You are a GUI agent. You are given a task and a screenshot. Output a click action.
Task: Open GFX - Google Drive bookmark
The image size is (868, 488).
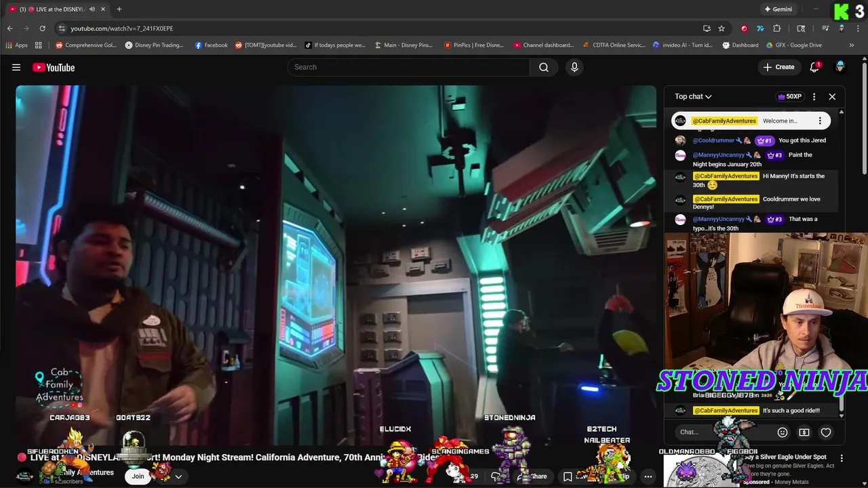(x=793, y=45)
